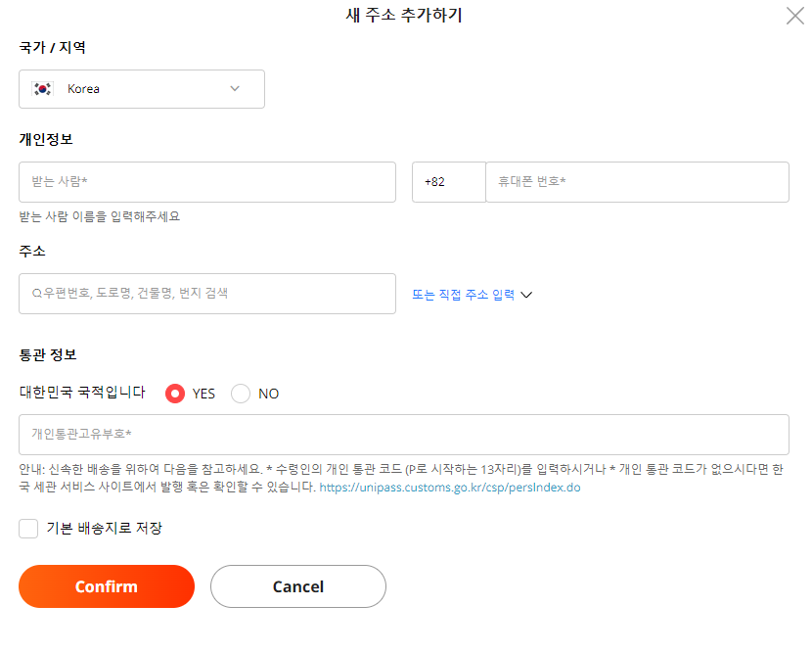Click the chevron next to 직접 주소 입력
Image resolution: width=812 pixels, height=652 pixels.
[x=526, y=293]
